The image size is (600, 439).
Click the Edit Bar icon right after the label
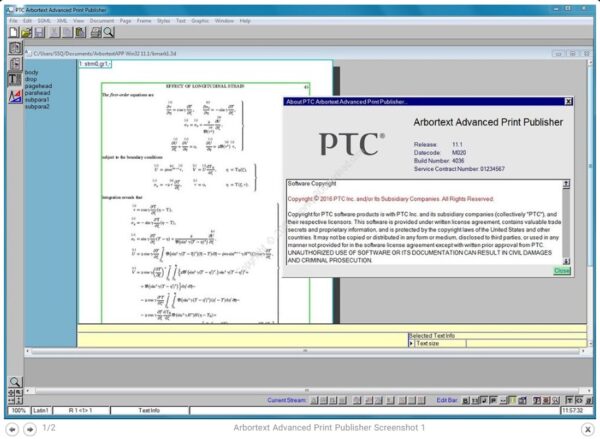click(466, 400)
